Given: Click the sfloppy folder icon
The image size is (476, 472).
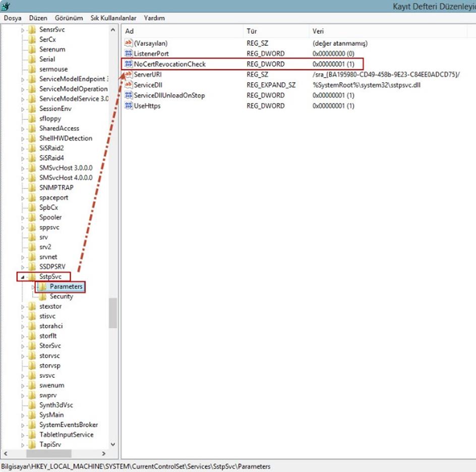Looking at the screenshot, I should pos(32,118).
